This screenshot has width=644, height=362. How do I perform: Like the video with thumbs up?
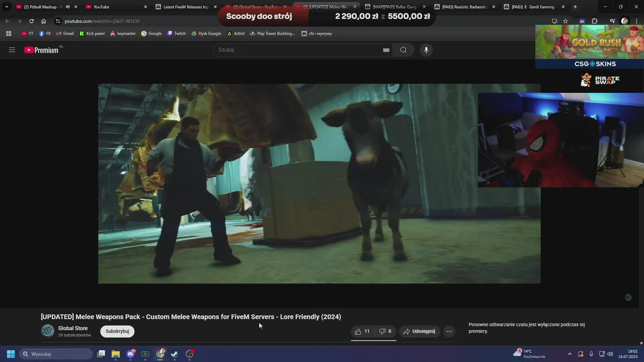pyautogui.click(x=362, y=331)
